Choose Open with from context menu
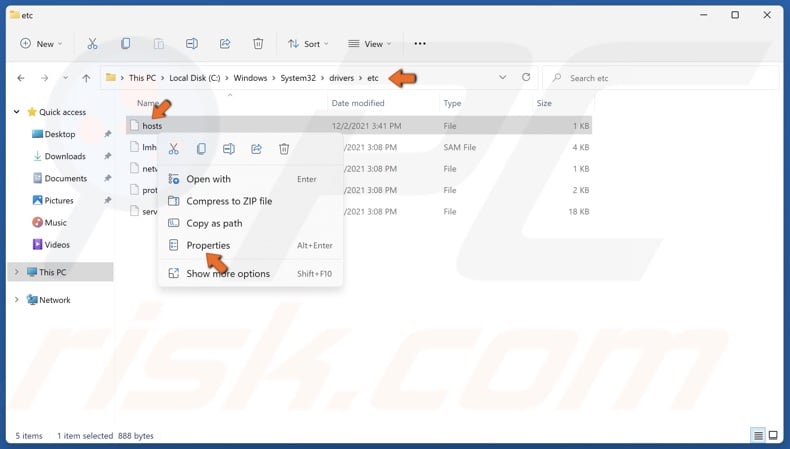This screenshot has width=790, height=449. click(x=250, y=179)
